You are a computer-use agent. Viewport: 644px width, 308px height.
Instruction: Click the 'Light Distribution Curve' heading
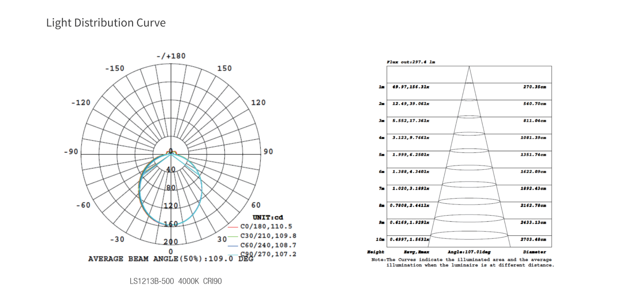point(106,23)
